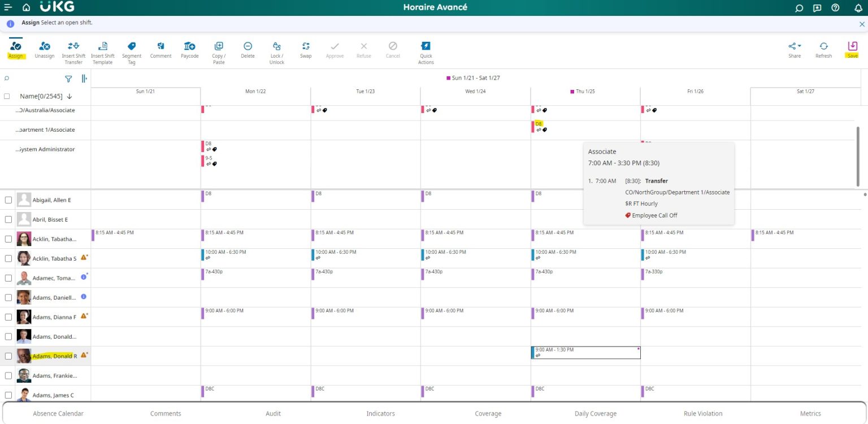Select the row checkbox for Acklin, Tabatha S
This screenshot has width=868, height=424.
8,258
